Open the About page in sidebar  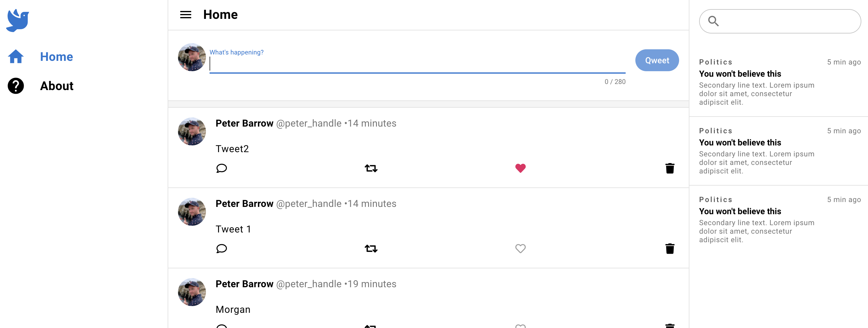(x=40, y=86)
